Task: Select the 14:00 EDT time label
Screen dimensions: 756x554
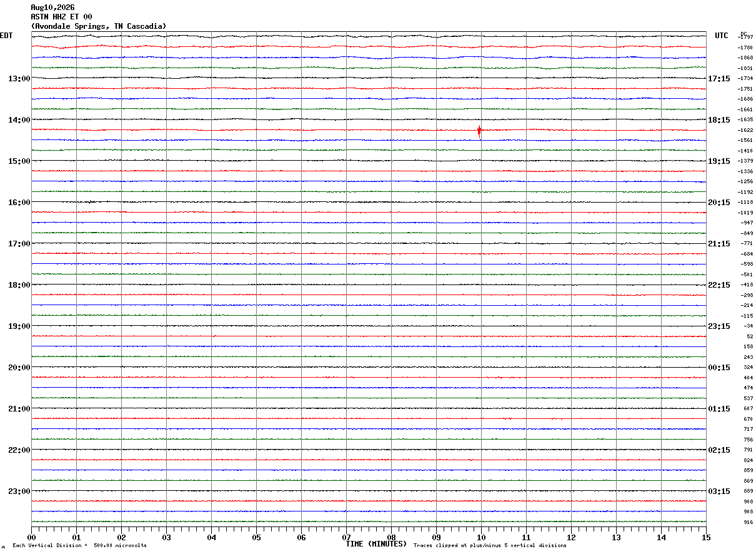Action: point(19,119)
